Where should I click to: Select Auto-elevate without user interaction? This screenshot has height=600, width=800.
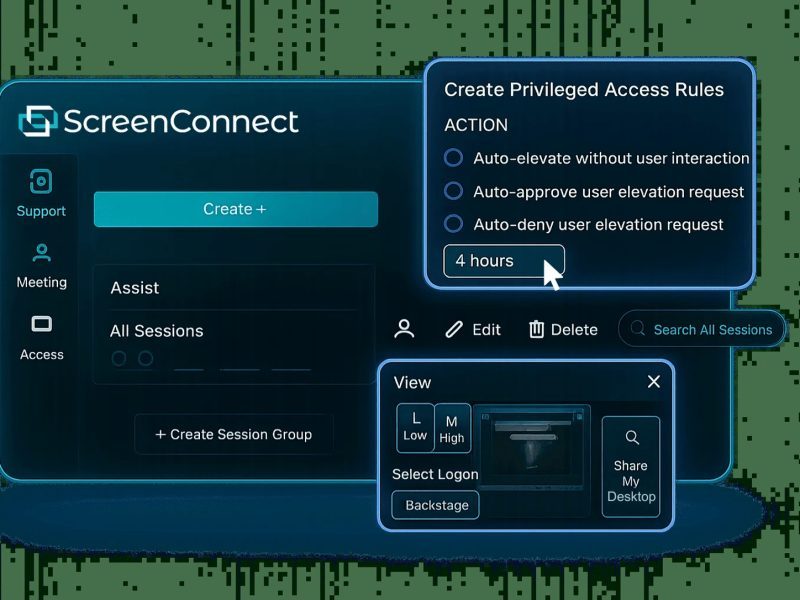click(x=453, y=158)
